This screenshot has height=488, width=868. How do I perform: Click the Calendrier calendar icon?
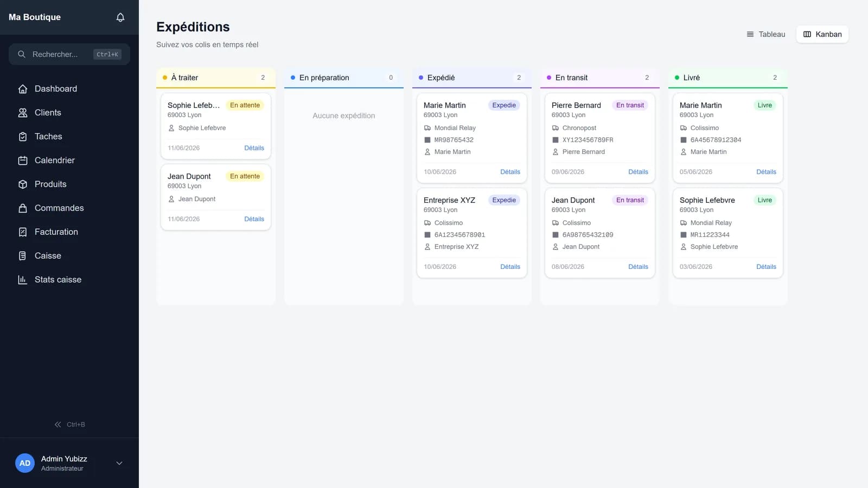(23, 160)
